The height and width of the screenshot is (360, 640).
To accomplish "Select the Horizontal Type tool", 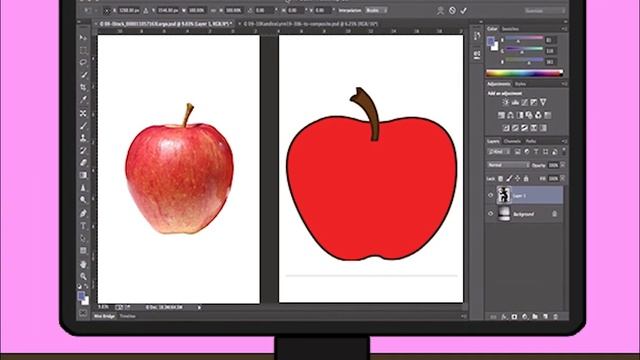I will [83, 226].
